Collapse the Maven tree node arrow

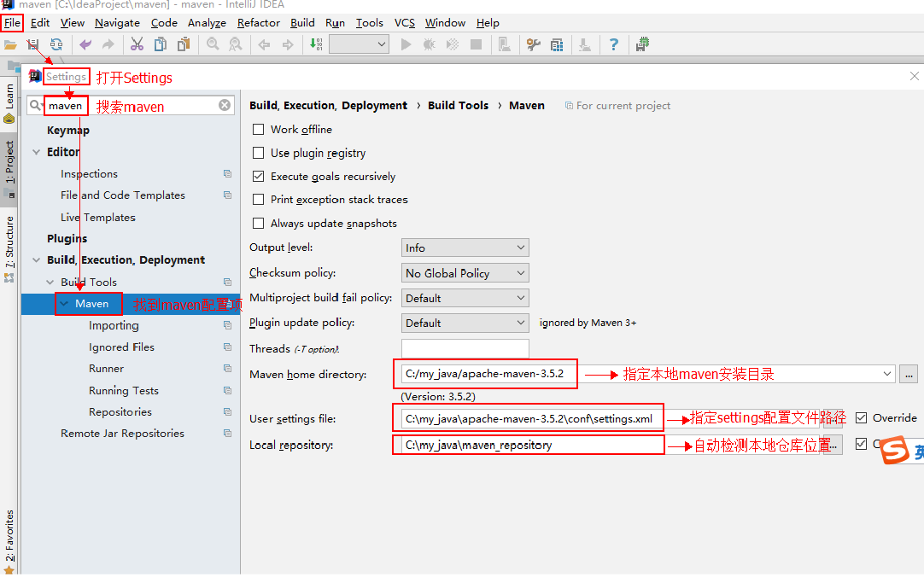[64, 304]
